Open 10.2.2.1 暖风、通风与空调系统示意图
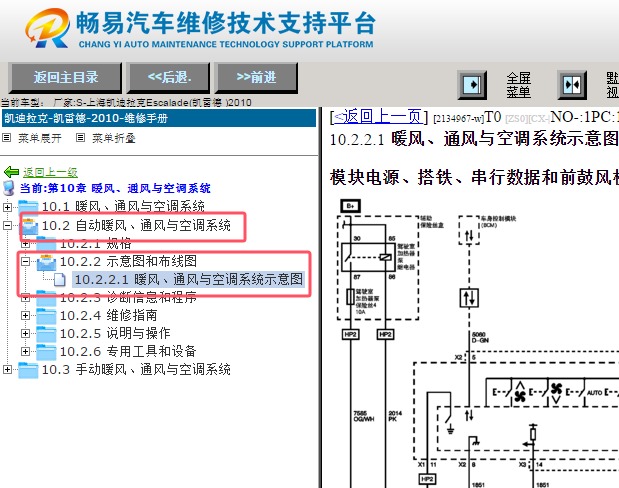The height and width of the screenshot is (488, 619). click(189, 279)
